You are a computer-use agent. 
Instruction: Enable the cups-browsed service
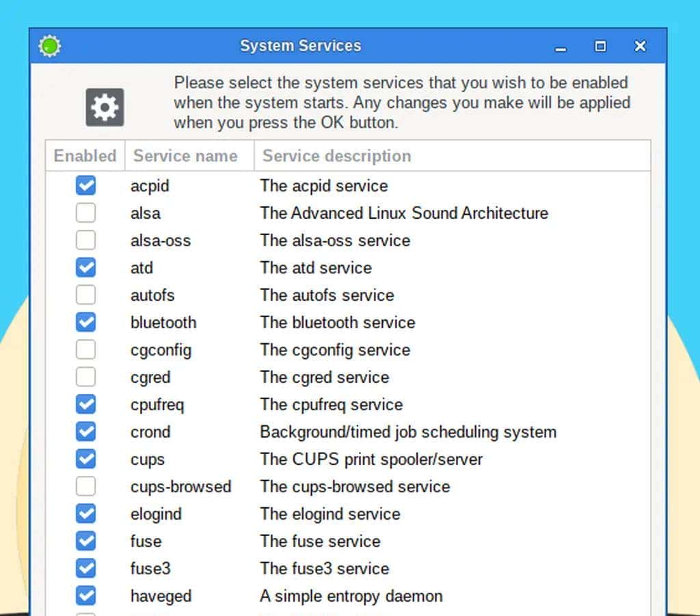85,486
